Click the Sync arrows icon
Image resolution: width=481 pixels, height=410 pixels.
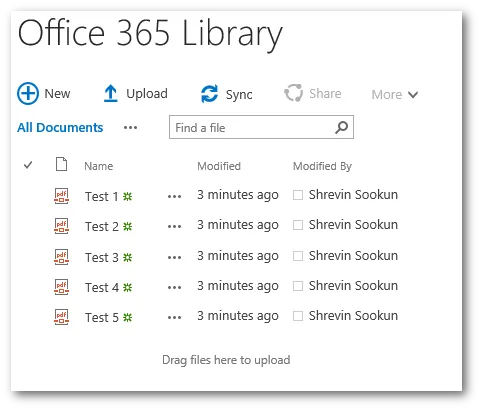tap(209, 94)
